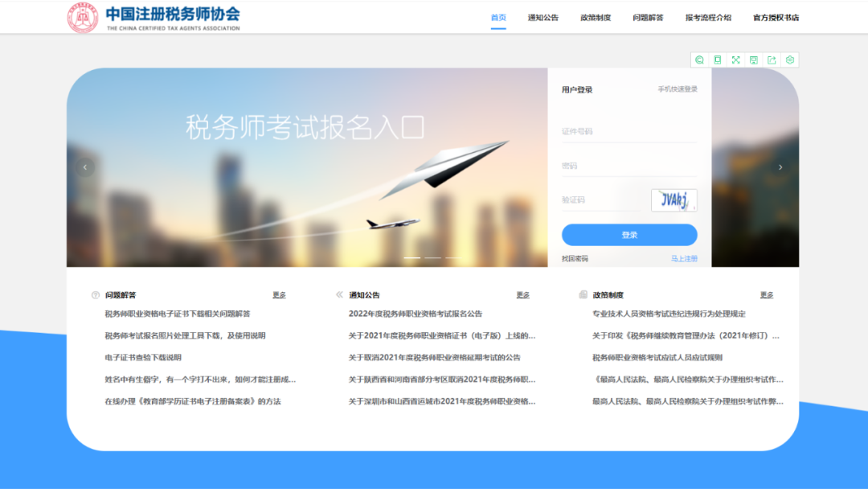The height and width of the screenshot is (489, 868).
Task: Switch to 手机快速登录 login mode
Action: pyautogui.click(x=678, y=89)
